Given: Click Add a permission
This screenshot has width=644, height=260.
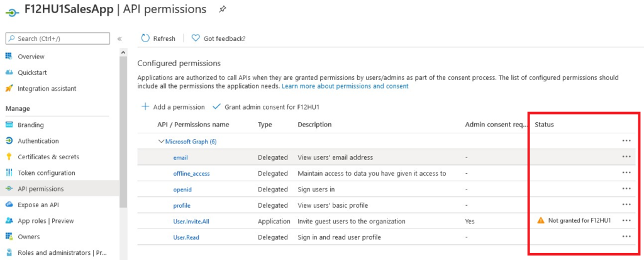Looking at the screenshot, I should pos(173,107).
